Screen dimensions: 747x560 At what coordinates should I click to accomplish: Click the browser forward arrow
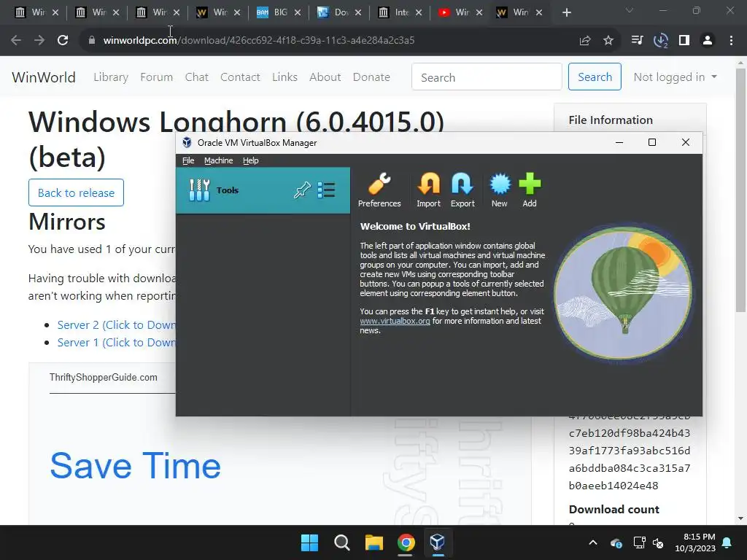(x=39, y=41)
